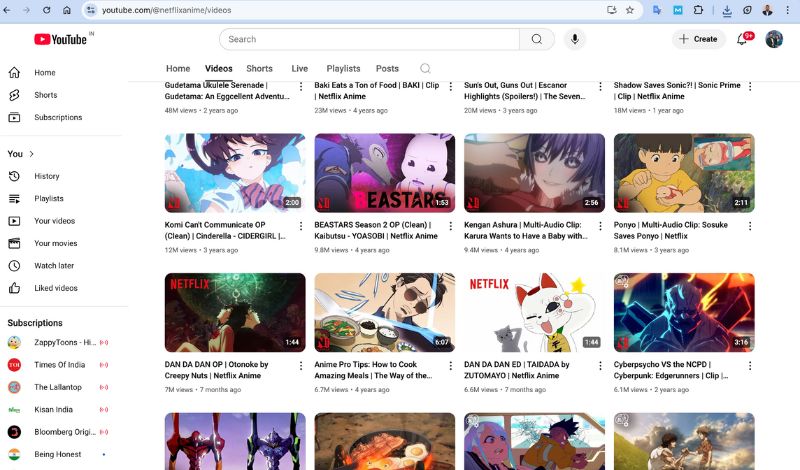Open Sun's Out, Guns Out Escanor title
Screen dimensions: 800x470
click(x=525, y=91)
